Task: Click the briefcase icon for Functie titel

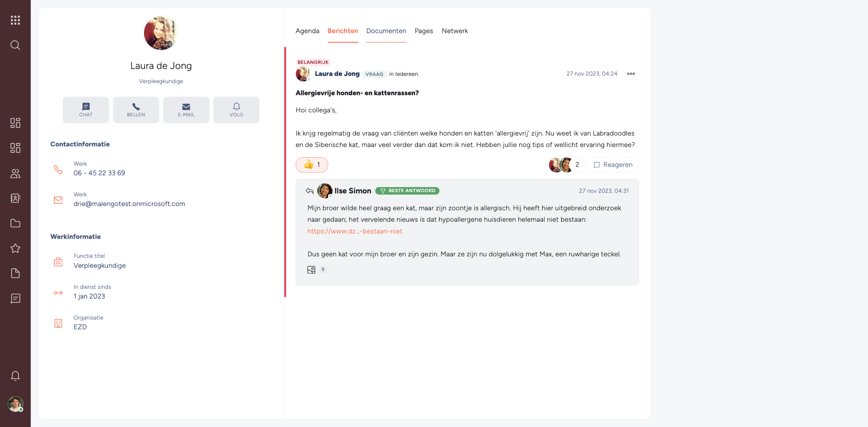Action: [x=58, y=262]
